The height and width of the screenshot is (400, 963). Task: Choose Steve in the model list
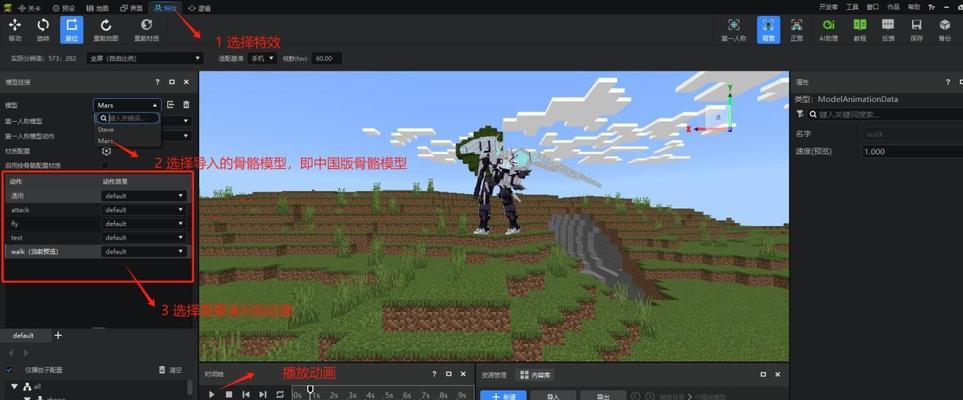pos(127,130)
